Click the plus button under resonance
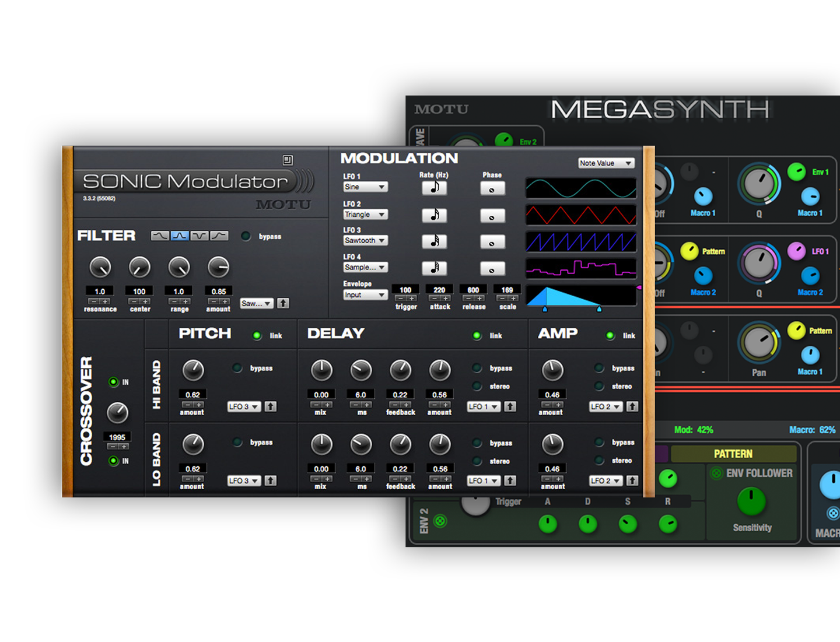This screenshot has width=840, height=642. click(x=104, y=302)
